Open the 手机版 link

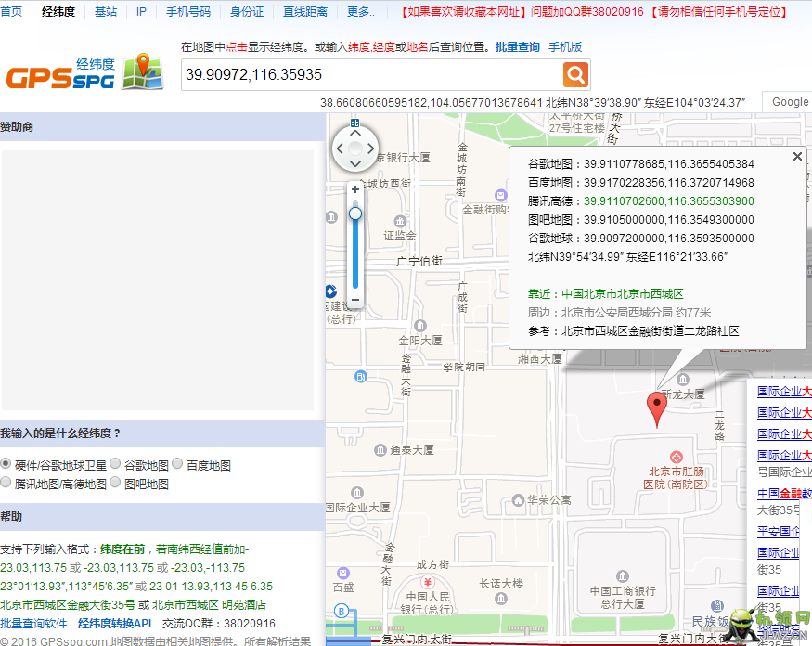(x=565, y=47)
